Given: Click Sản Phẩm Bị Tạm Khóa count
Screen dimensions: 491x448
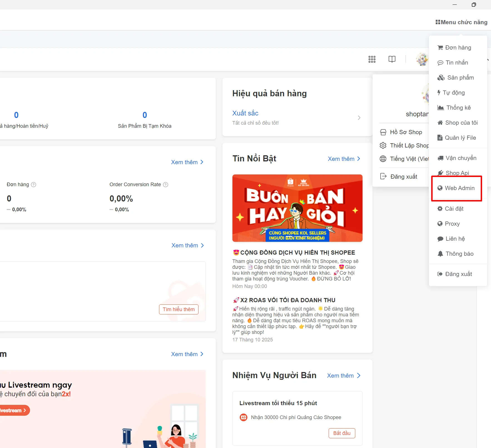Looking at the screenshot, I should coord(145,115).
